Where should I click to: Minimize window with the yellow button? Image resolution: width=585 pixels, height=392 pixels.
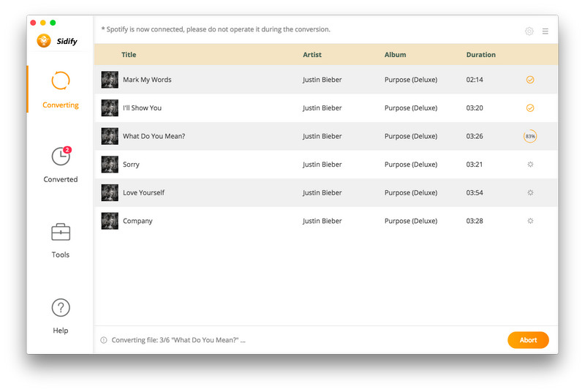[43, 23]
